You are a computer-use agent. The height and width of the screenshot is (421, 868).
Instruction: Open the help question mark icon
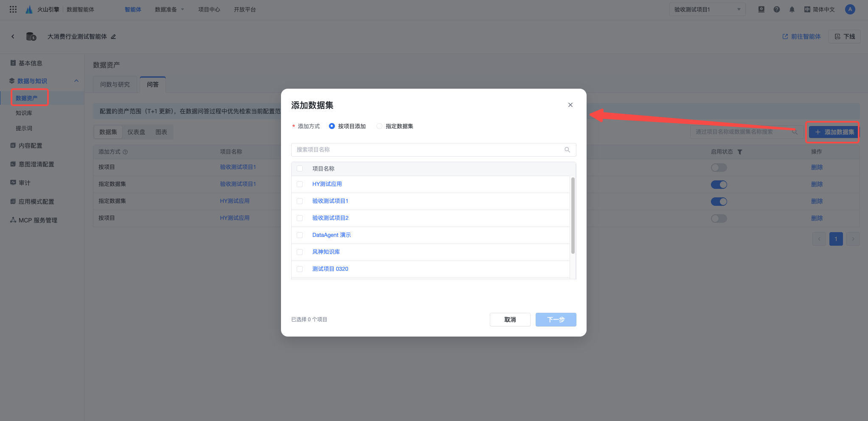[x=777, y=9]
